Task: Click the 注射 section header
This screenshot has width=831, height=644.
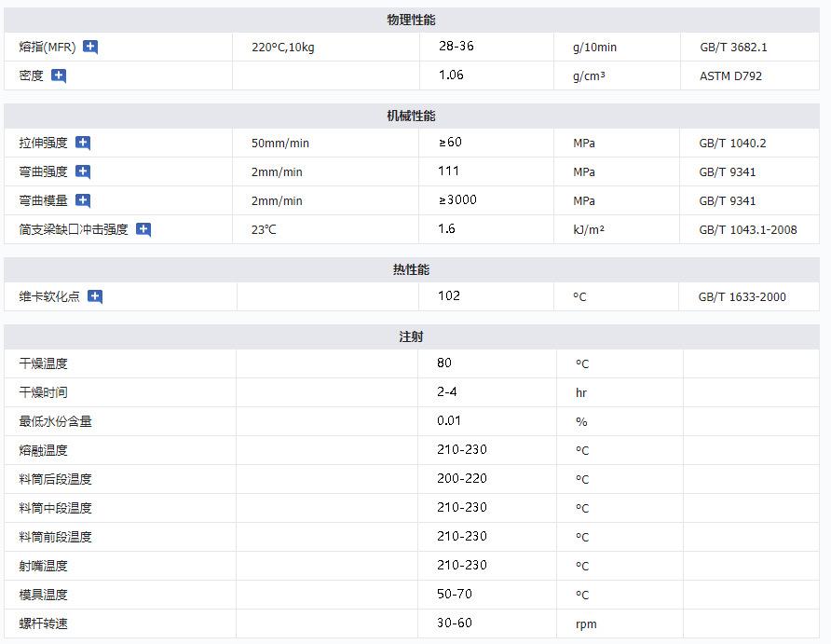Action: [x=411, y=336]
